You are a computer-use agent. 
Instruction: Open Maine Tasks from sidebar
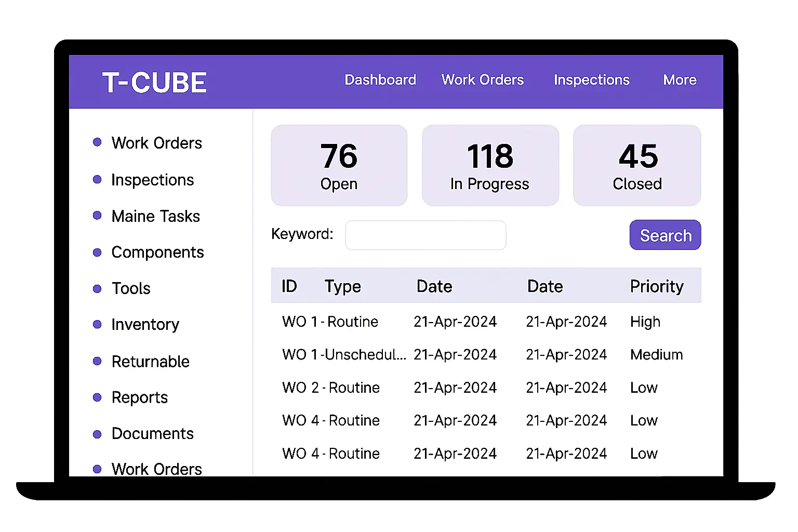pyautogui.click(x=155, y=216)
